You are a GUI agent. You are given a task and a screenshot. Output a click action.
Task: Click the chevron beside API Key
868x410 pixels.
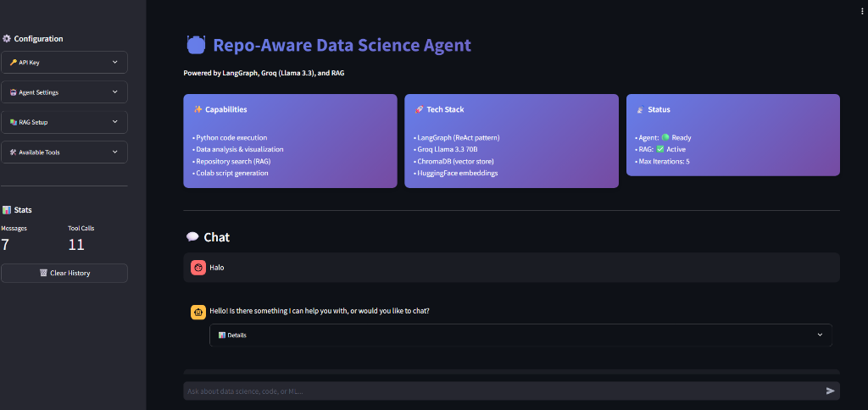pos(115,62)
